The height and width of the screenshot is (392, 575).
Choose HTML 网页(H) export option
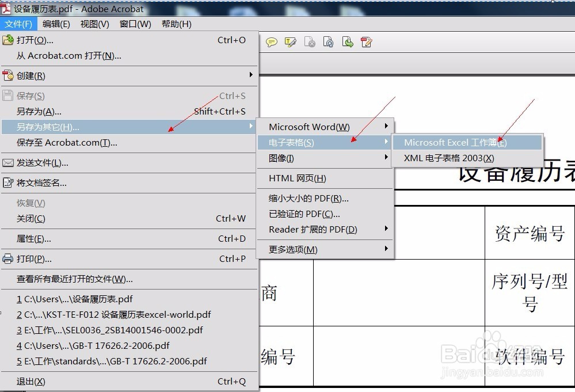click(325, 178)
